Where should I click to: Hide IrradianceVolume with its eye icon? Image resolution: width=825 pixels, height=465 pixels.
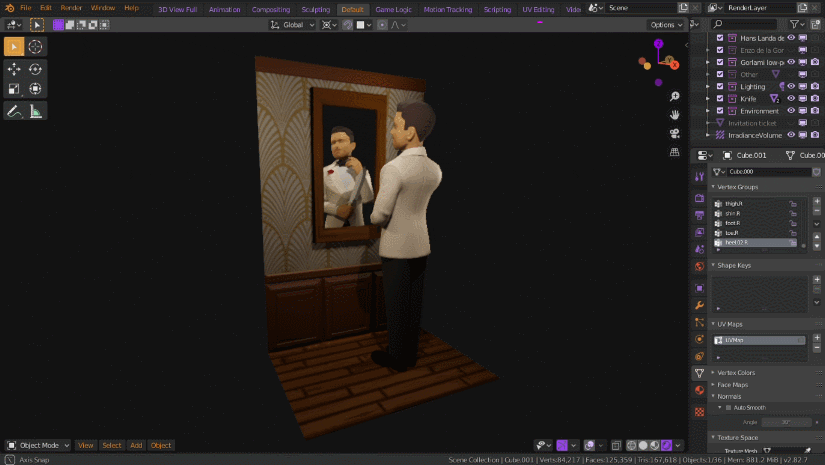(791, 135)
